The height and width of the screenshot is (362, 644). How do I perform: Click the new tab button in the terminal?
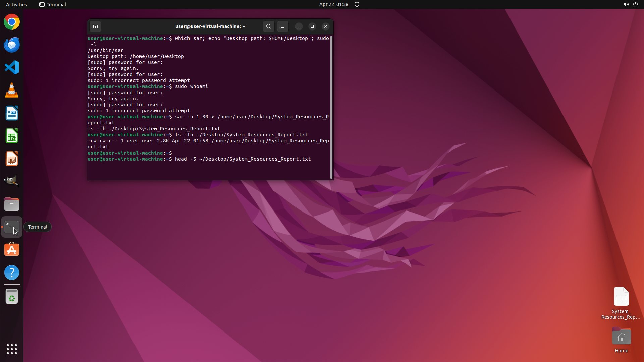95,26
